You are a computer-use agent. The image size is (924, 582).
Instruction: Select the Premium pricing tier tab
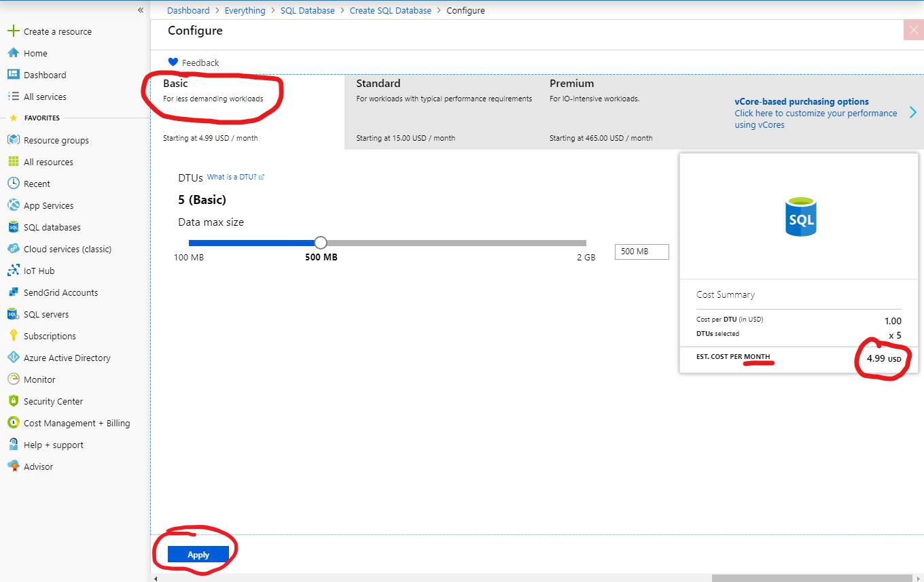tap(635, 112)
